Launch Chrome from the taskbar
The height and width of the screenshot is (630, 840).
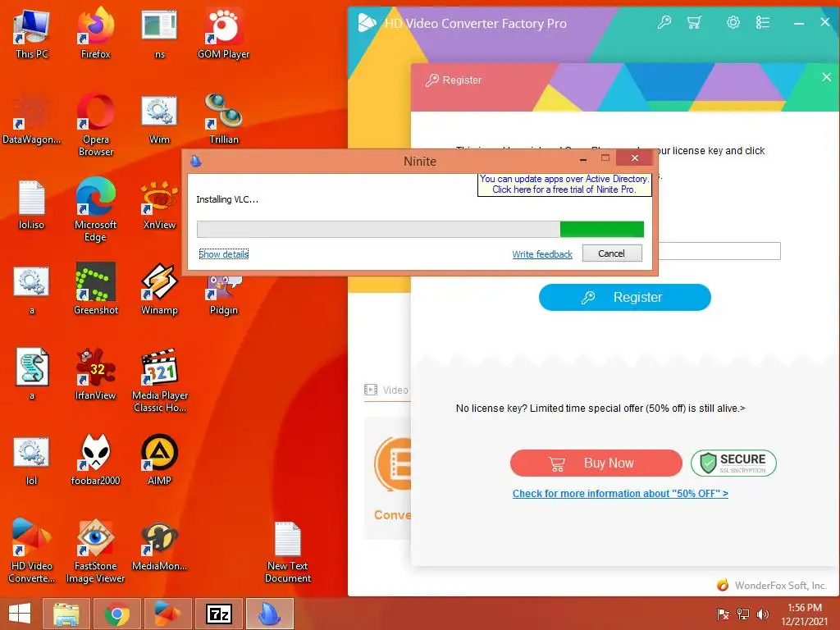pyautogui.click(x=116, y=614)
